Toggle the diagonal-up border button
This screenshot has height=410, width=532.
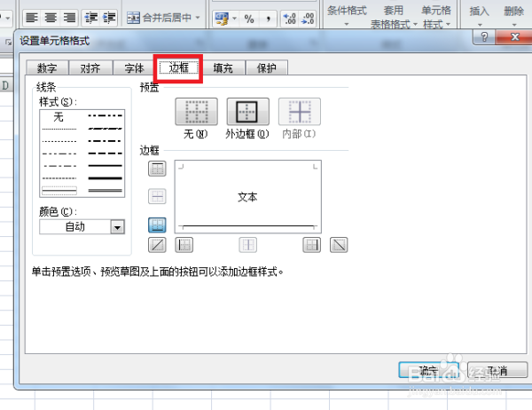[x=157, y=245]
